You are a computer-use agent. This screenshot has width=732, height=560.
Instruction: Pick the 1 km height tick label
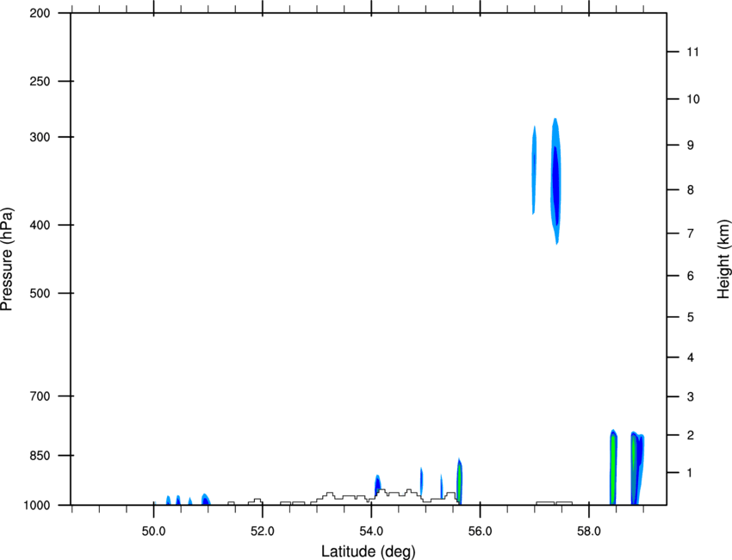691,473
